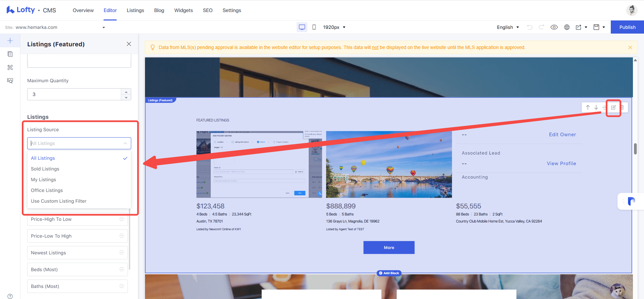Open the site selector dropdown
Image resolution: width=644 pixels, height=299 pixels.
point(104,28)
